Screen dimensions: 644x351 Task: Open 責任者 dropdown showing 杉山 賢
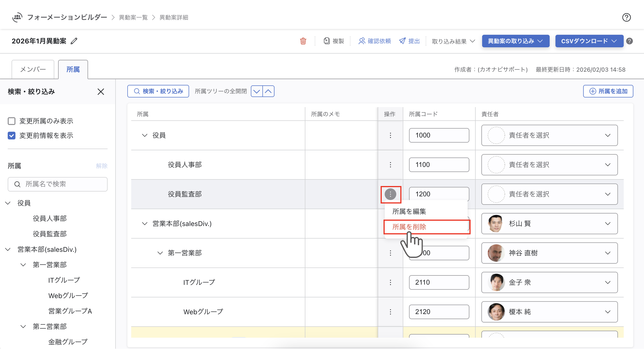point(549,223)
